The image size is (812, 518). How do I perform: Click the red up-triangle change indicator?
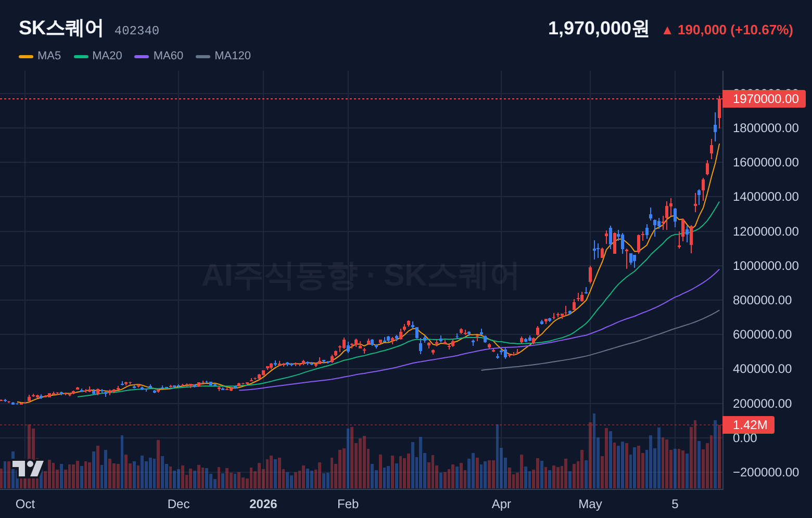point(667,31)
